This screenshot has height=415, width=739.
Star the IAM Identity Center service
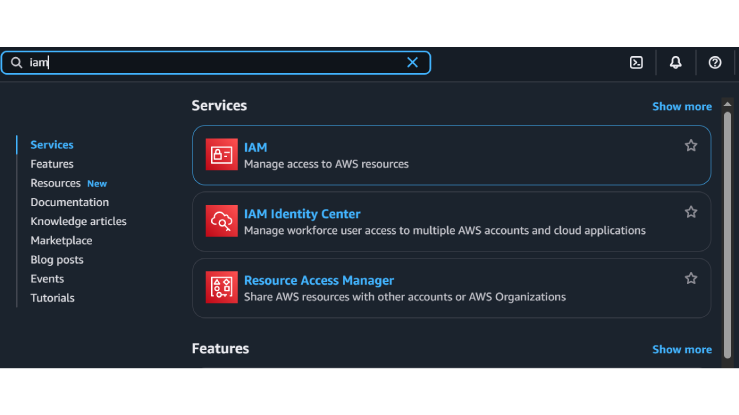click(x=691, y=212)
